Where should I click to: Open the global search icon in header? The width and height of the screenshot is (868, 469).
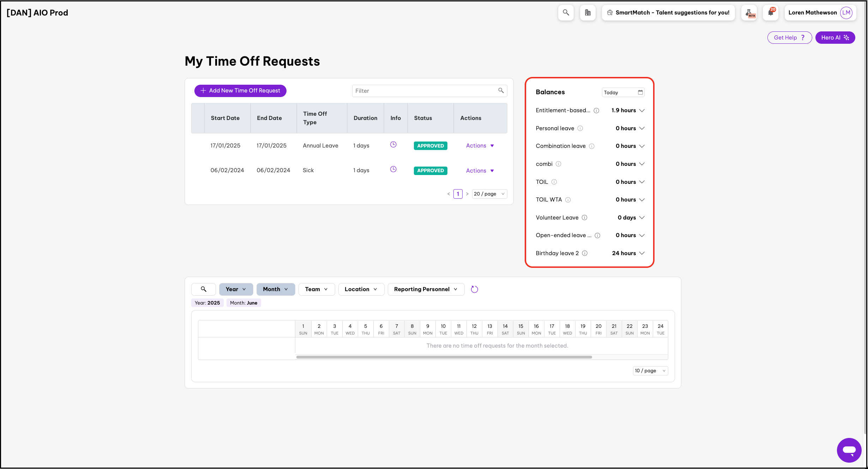tap(566, 13)
